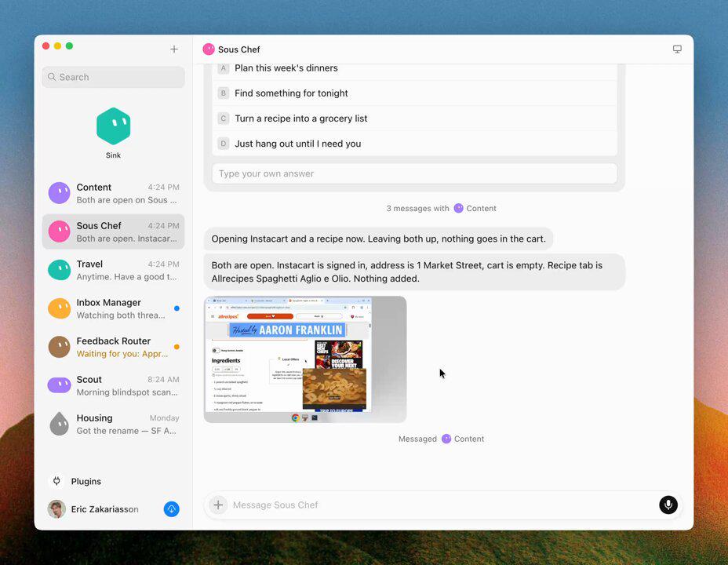Click the teal Travel avatar
The height and width of the screenshot is (565, 728).
pyautogui.click(x=60, y=270)
